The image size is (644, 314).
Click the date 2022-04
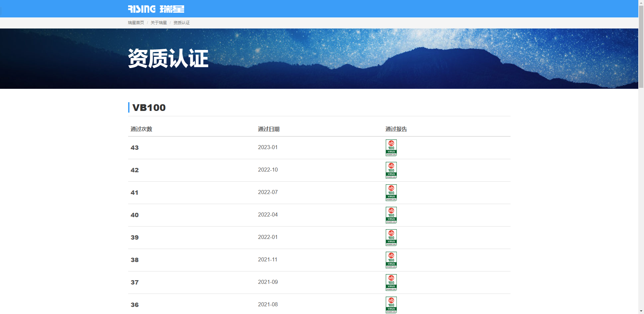(268, 215)
